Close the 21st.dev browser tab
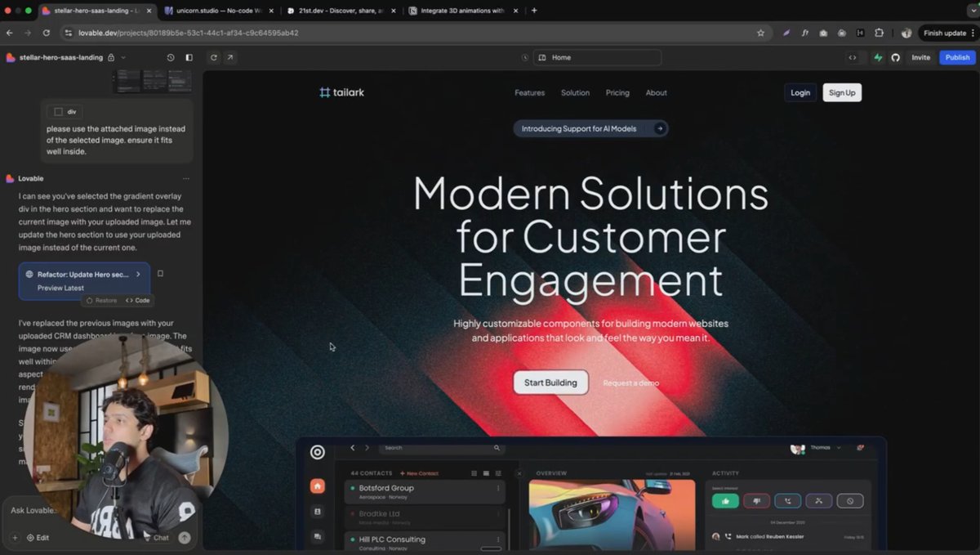This screenshot has height=555, width=980. [393, 11]
